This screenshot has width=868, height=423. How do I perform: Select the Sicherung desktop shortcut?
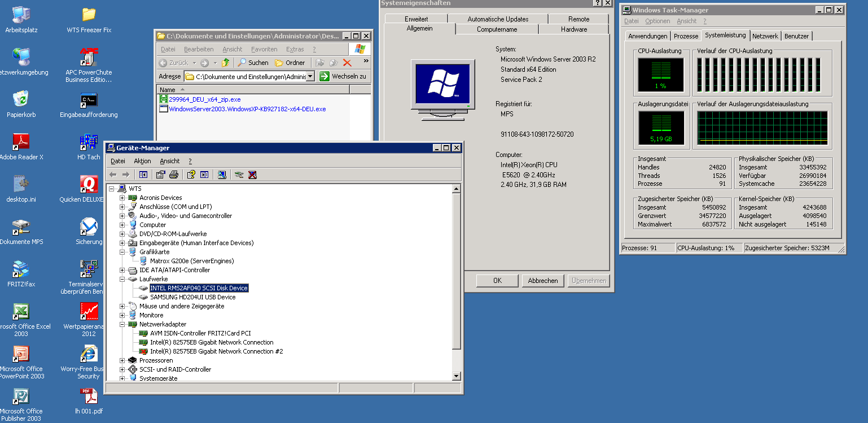[89, 232]
